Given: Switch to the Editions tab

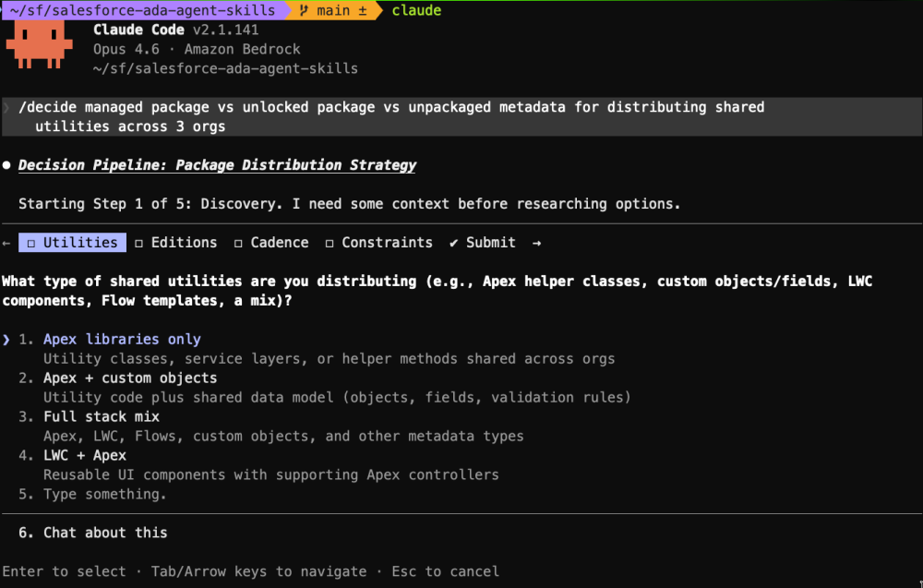Looking at the screenshot, I should [176, 243].
